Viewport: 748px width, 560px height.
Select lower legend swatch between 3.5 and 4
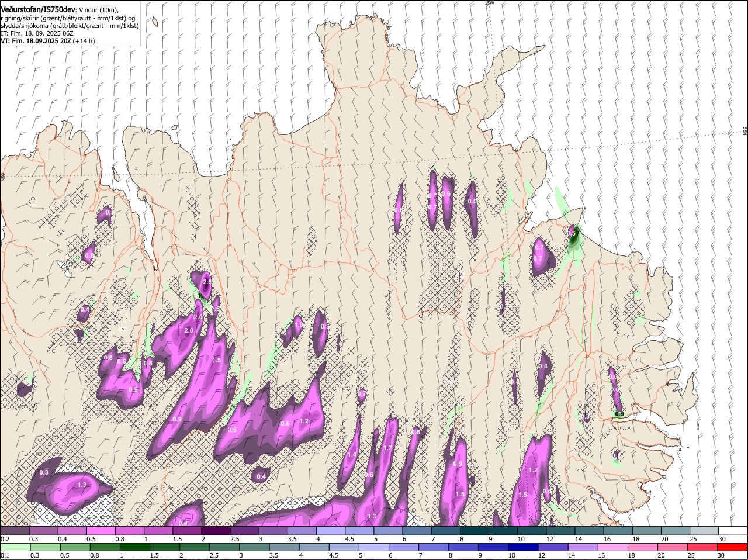click(x=283, y=547)
